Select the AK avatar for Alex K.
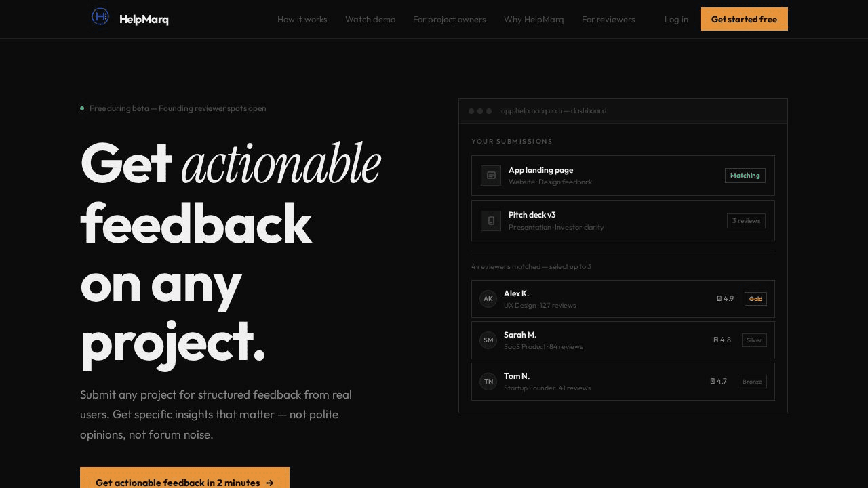Image resolution: width=868 pixels, height=488 pixels. pos(488,299)
